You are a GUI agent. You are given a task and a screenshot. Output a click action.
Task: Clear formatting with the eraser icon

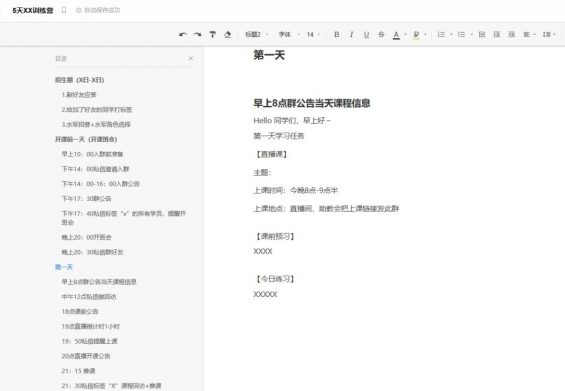tap(228, 35)
